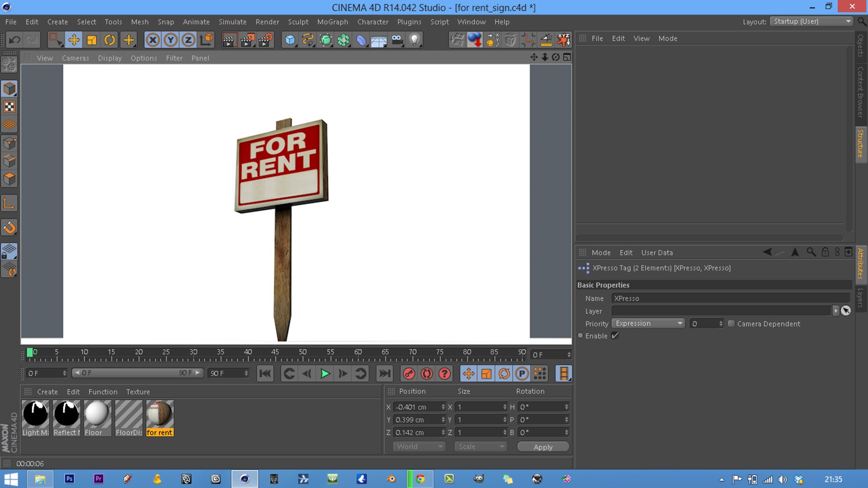Select the Rotate tool in top toolbar
This screenshot has height=488, width=868.
point(110,40)
